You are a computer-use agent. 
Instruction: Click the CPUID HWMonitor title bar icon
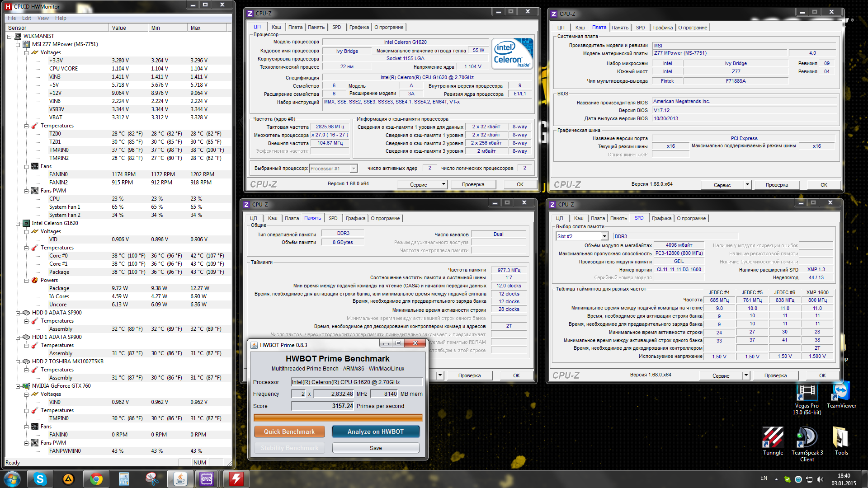click(x=8, y=6)
